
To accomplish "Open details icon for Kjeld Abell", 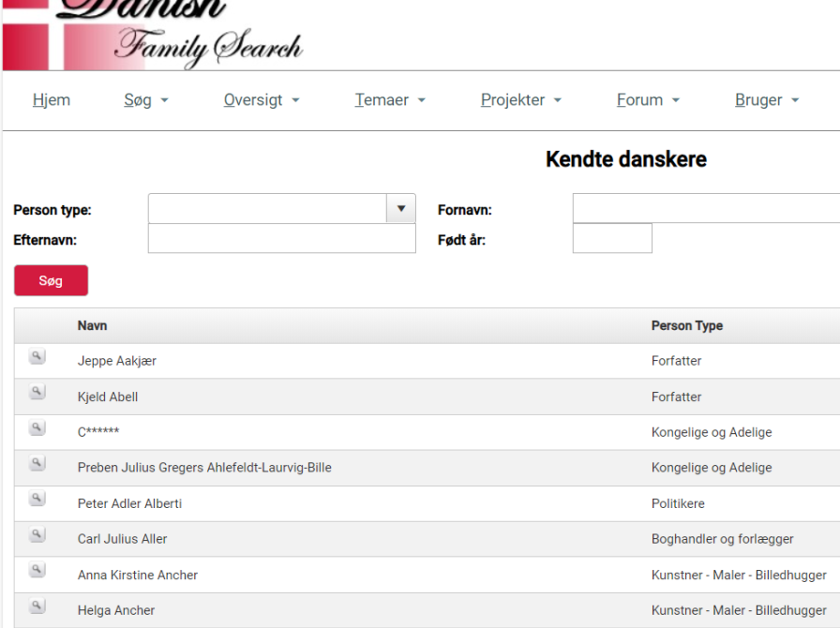I will pos(37,393).
